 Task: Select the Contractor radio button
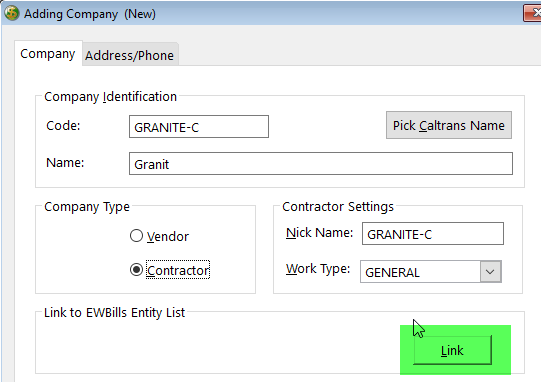[x=136, y=270]
